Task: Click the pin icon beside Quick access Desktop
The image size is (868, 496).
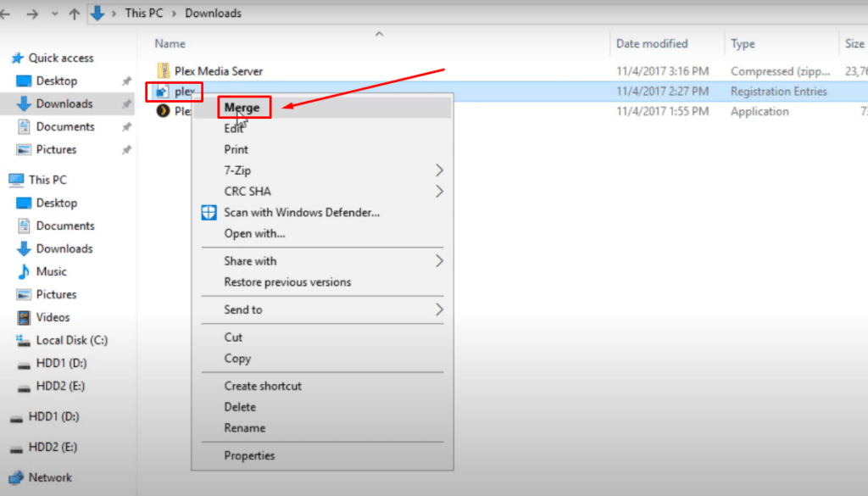Action: pyautogui.click(x=127, y=81)
